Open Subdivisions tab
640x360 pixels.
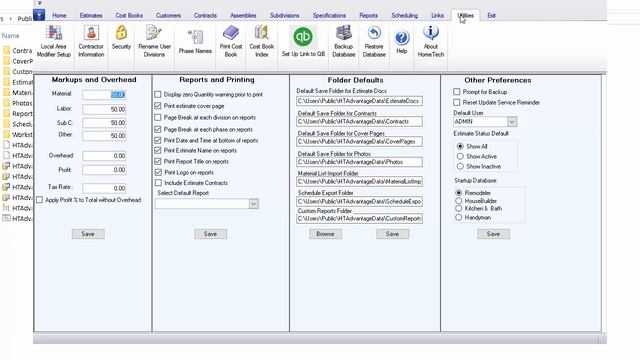tap(284, 16)
